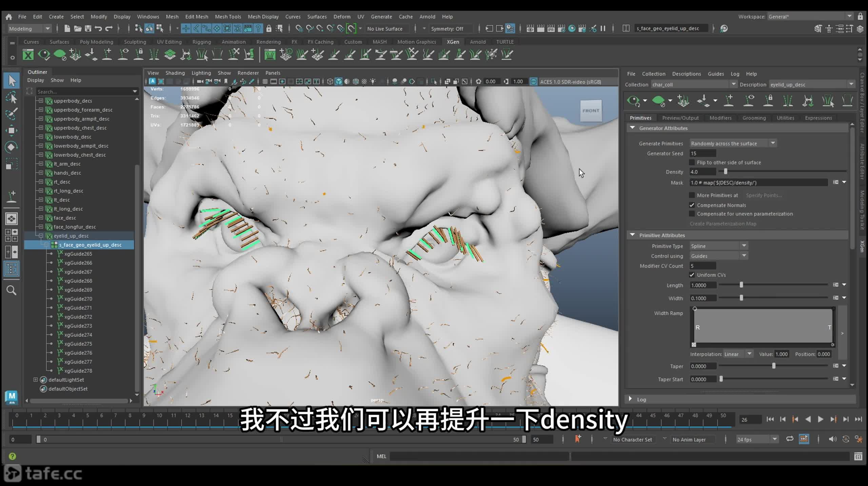Click the green description icon on XGen shelf

60,55
